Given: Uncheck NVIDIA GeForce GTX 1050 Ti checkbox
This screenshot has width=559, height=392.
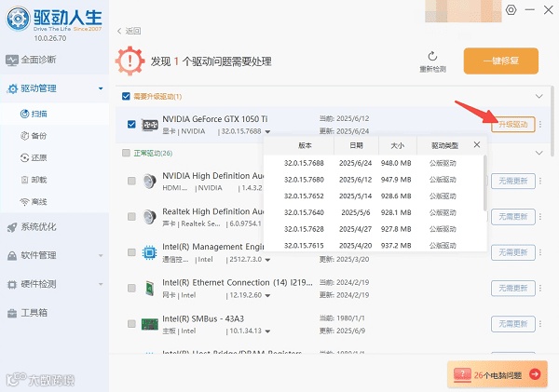Looking at the screenshot, I should coord(131,125).
